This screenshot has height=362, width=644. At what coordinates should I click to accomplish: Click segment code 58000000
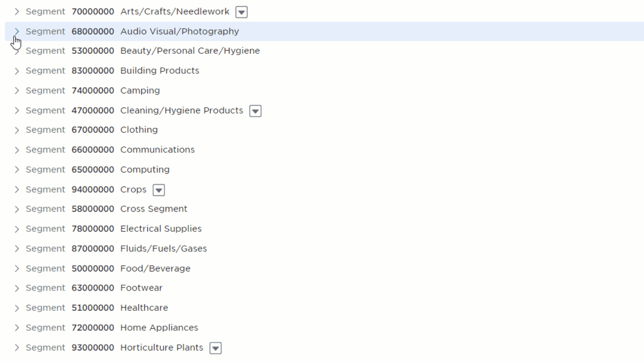(x=93, y=209)
